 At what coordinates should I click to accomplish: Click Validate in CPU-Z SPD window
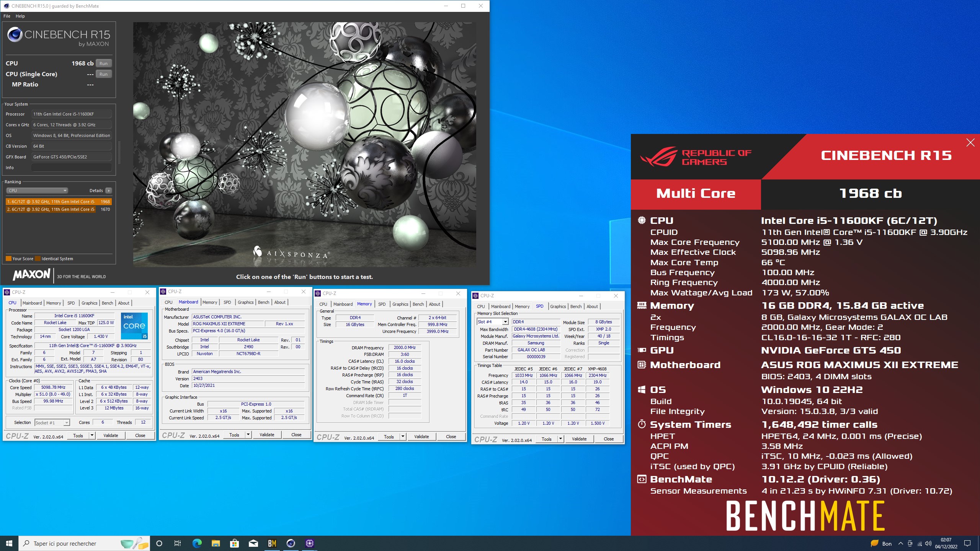tap(579, 439)
